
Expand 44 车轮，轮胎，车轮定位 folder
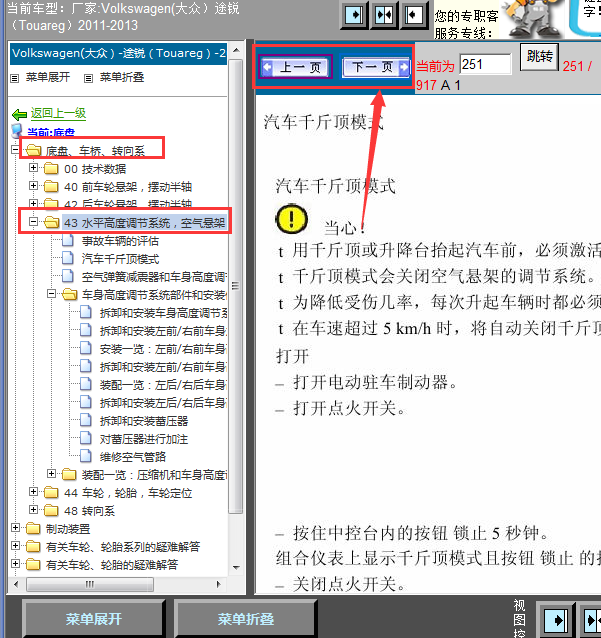(33, 492)
